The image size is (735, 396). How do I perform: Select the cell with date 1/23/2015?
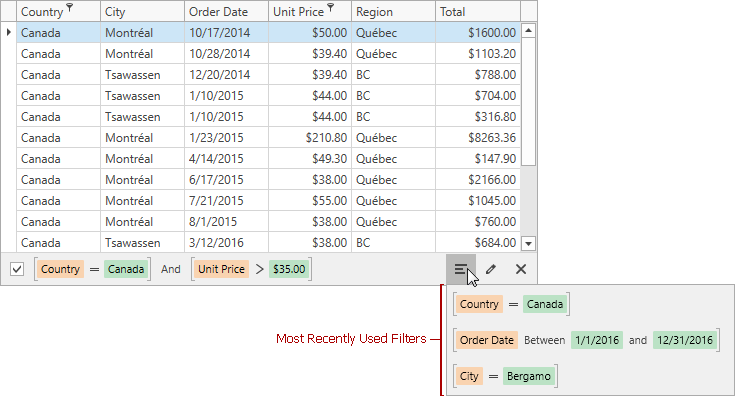pos(226,138)
